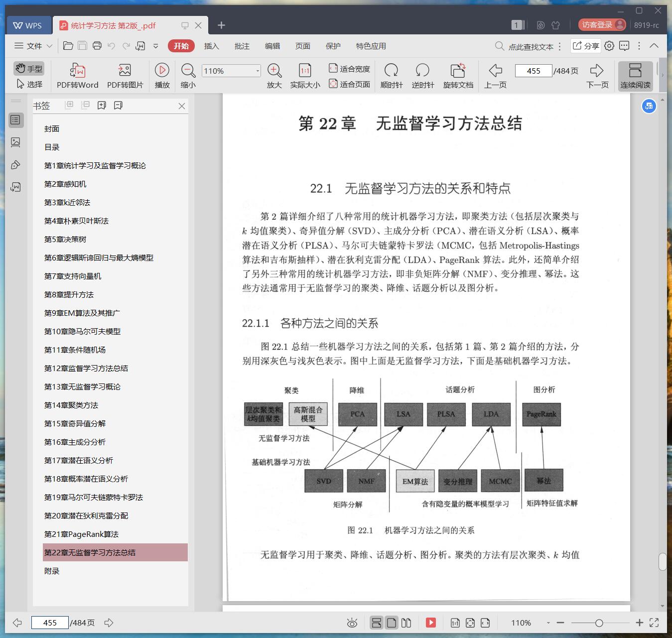The width and height of the screenshot is (672, 638).
Task: Open the 页面 tab
Action: pyautogui.click(x=302, y=46)
